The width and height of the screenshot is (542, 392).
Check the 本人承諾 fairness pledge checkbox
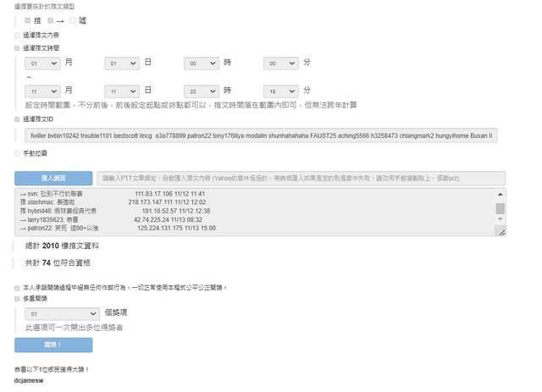point(17,288)
